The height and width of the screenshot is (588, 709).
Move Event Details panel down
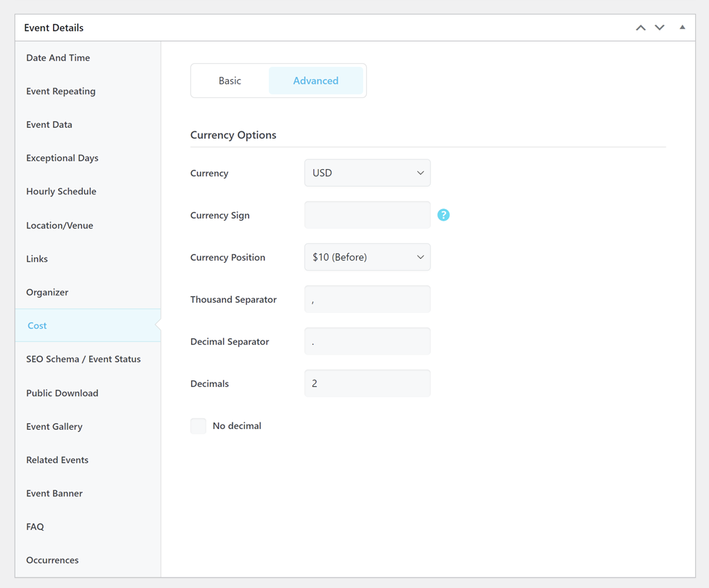pos(660,28)
